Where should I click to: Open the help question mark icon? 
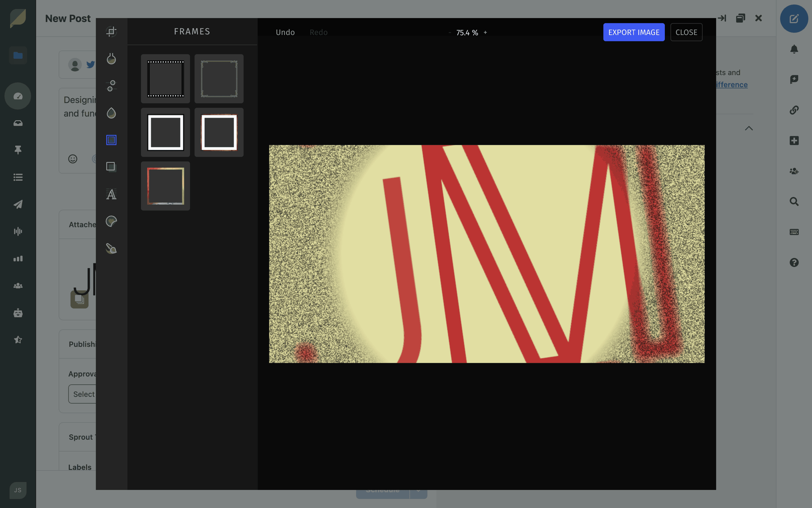click(x=794, y=262)
